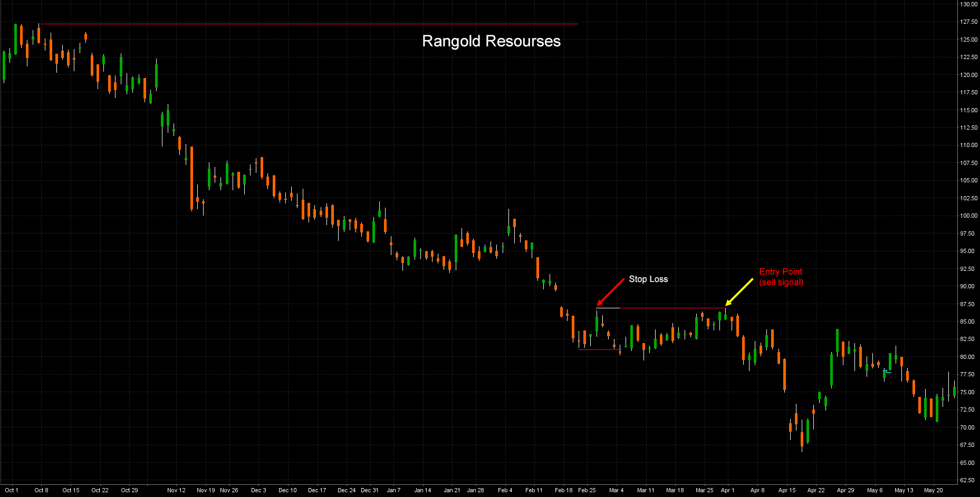
Task: Select the 130.00 price axis label
Action: (x=968, y=4)
